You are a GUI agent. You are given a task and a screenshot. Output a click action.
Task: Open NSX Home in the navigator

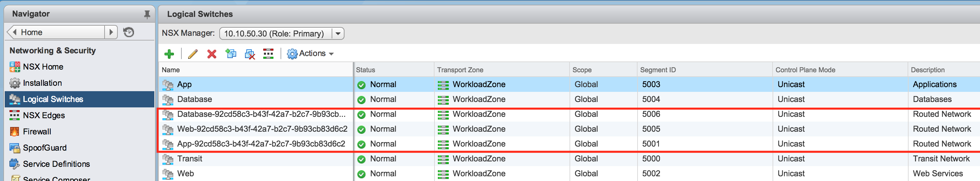point(43,67)
